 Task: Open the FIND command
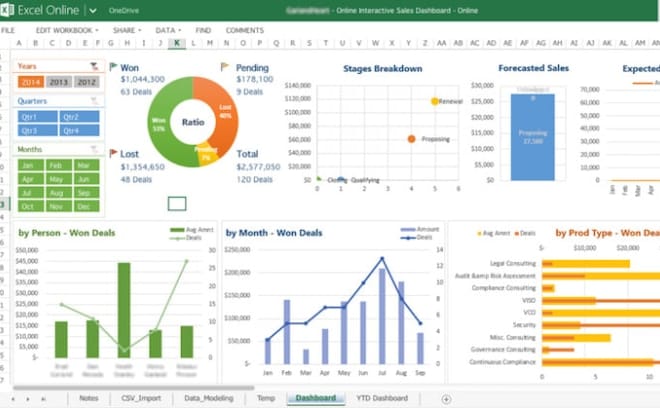[203, 30]
